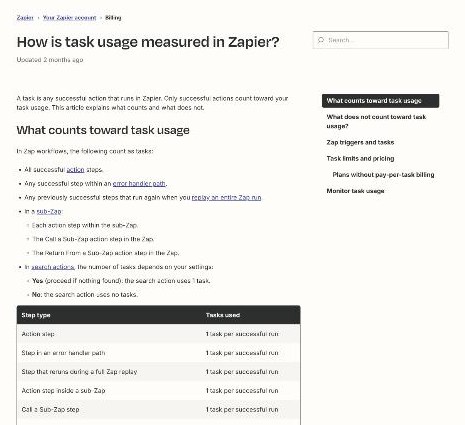Screen dimensions: 465x425
Task: Click tasks-used value in Action step row
Action: [242, 334]
